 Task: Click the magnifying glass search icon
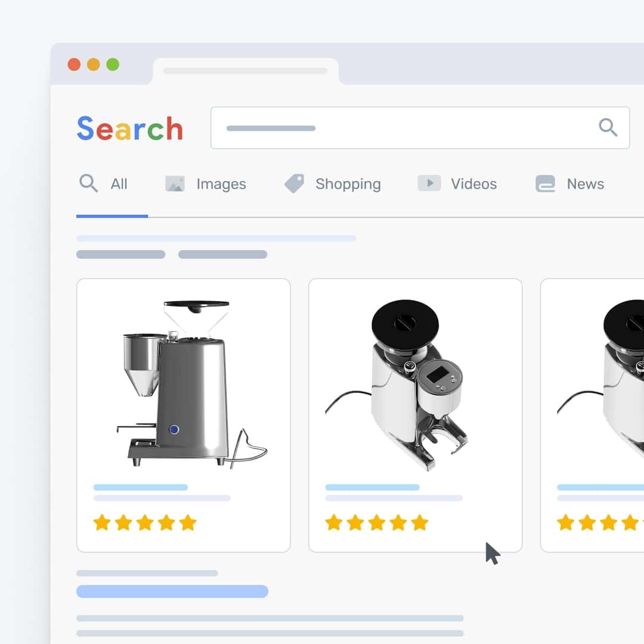608,127
